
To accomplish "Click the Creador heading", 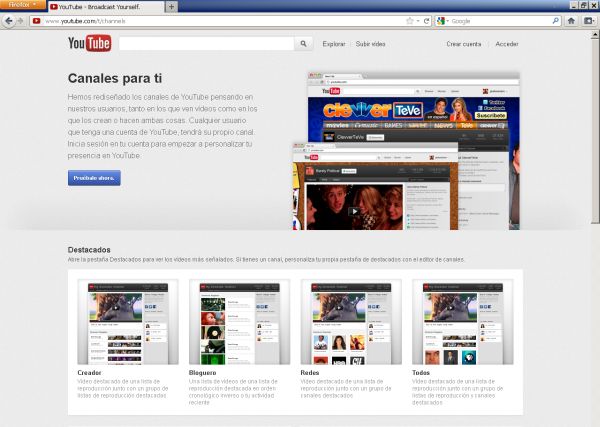I will pos(89,373).
